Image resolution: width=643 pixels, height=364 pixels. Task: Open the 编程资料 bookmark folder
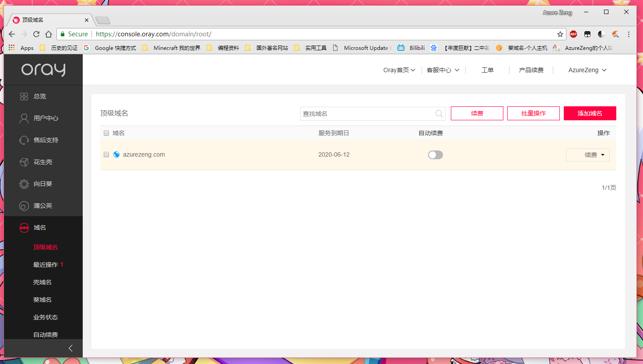pyautogui.click(x=223, y=48)
